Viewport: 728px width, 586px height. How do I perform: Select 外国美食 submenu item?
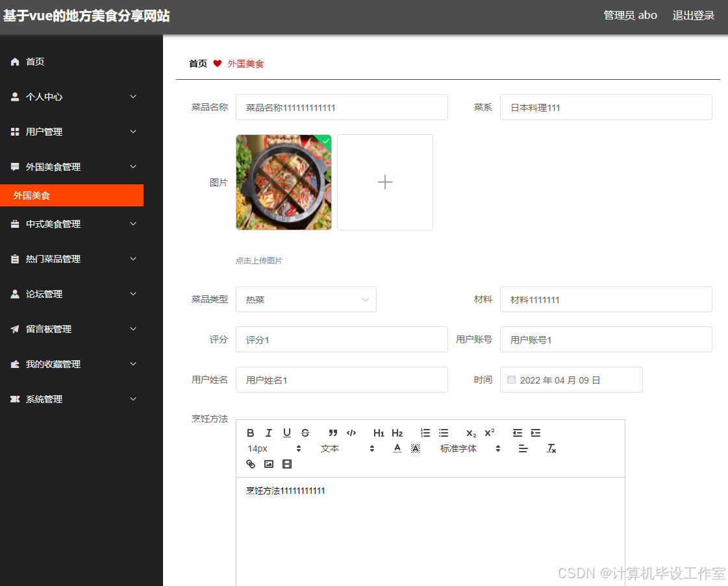coord(72,195)
